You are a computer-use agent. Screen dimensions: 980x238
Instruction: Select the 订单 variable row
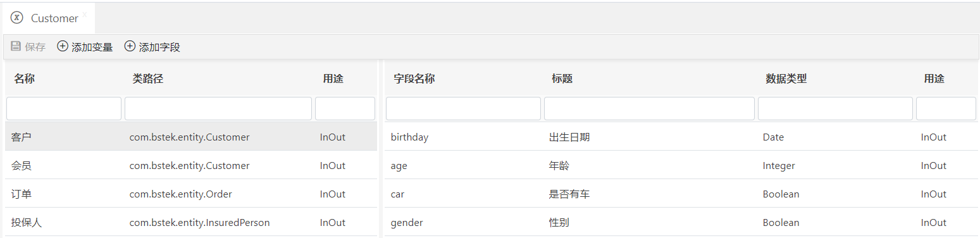pyautogui.click(x=191, y=194)
